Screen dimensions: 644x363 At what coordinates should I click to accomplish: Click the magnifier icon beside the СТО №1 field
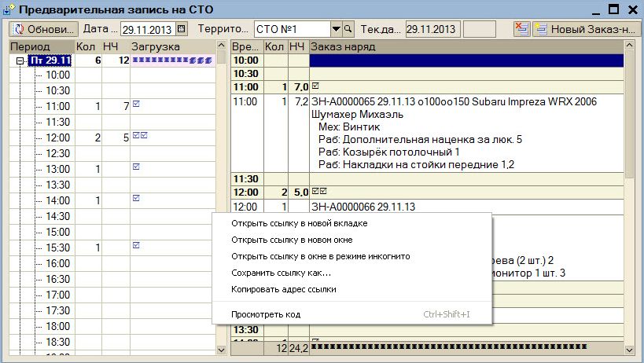(348, 29)
